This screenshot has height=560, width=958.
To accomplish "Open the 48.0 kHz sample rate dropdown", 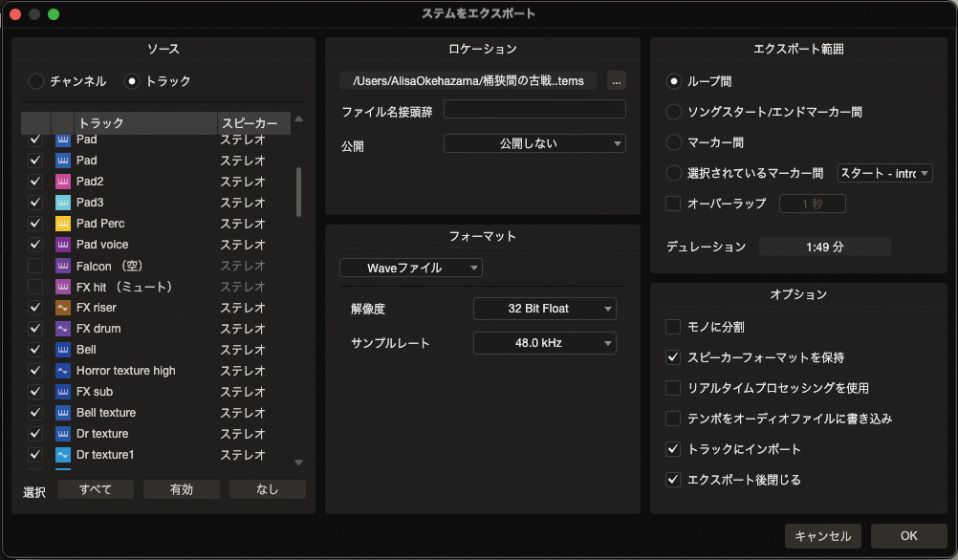I will click(544, 343).
